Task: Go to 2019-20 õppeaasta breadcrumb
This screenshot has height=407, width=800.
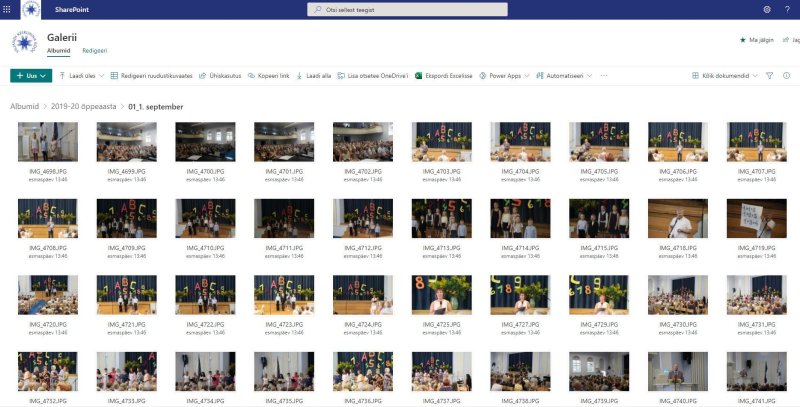Action: (x=81, y=105)
